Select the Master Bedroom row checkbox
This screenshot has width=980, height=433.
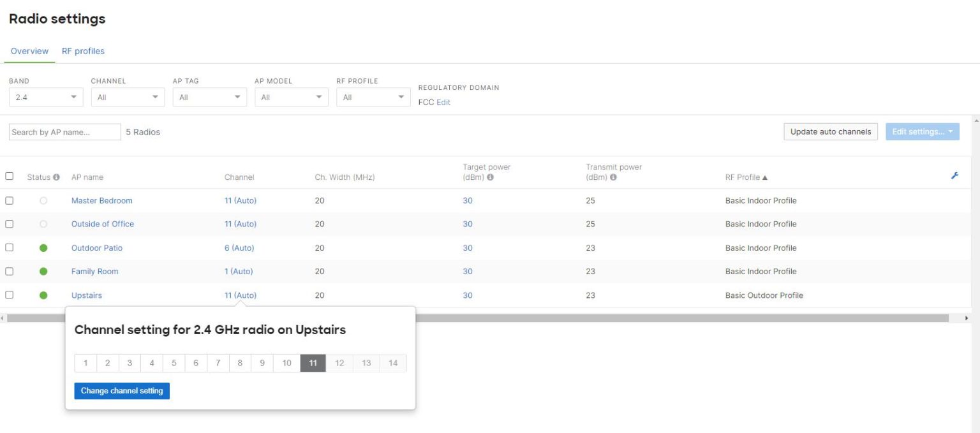(x=10, y=200)
